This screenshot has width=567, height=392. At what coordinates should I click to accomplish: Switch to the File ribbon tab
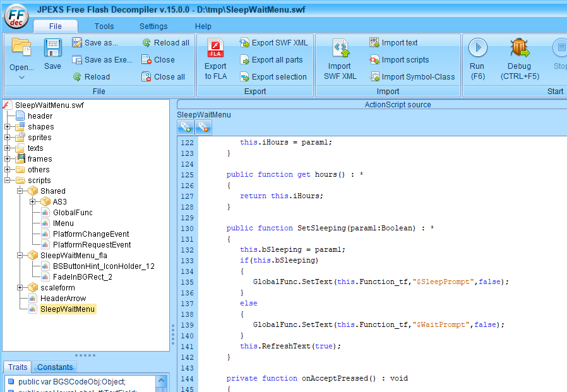pos(56,27)
